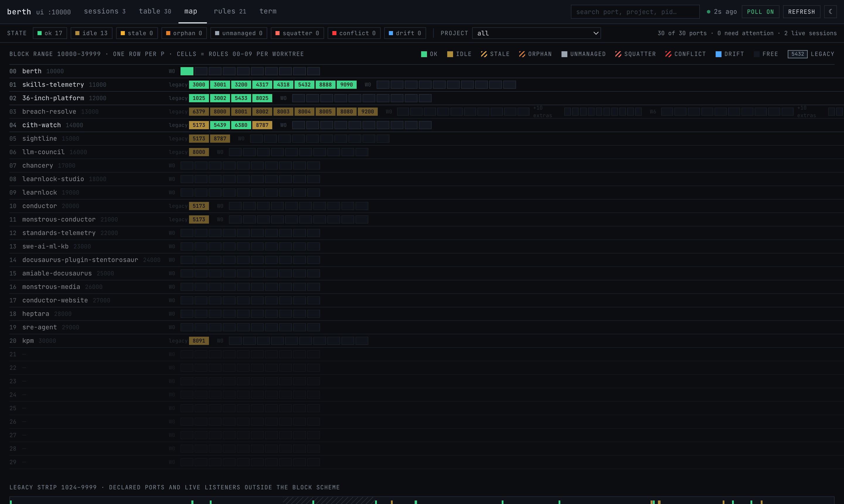
Task: Toggle the stale 0 state filter
Action: (x=137, y=33)
